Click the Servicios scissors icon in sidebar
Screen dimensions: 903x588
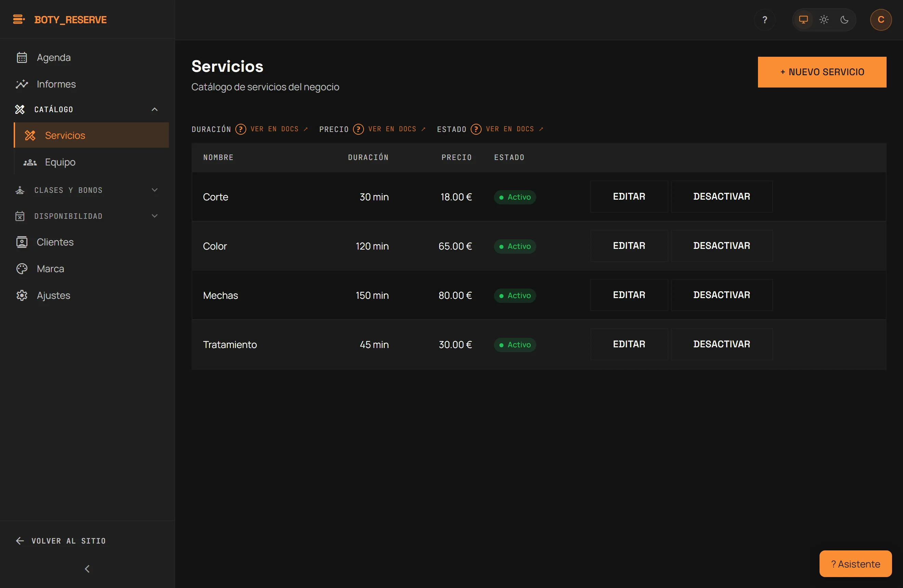(30, 135)
